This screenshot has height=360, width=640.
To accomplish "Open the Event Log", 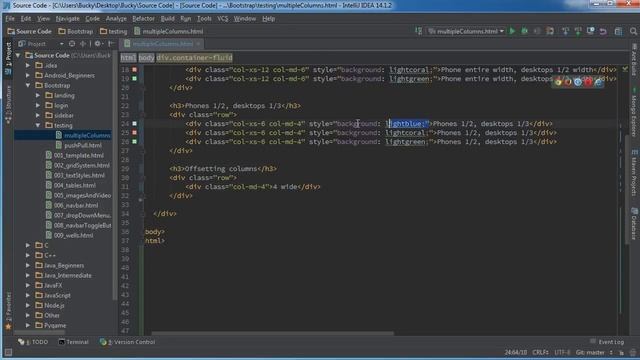I will 607,342.
